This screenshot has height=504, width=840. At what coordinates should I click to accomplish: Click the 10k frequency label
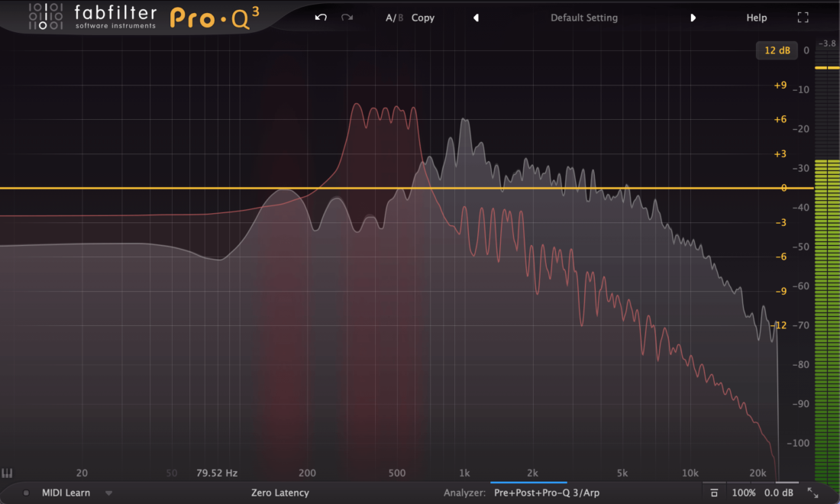(690, 473)
